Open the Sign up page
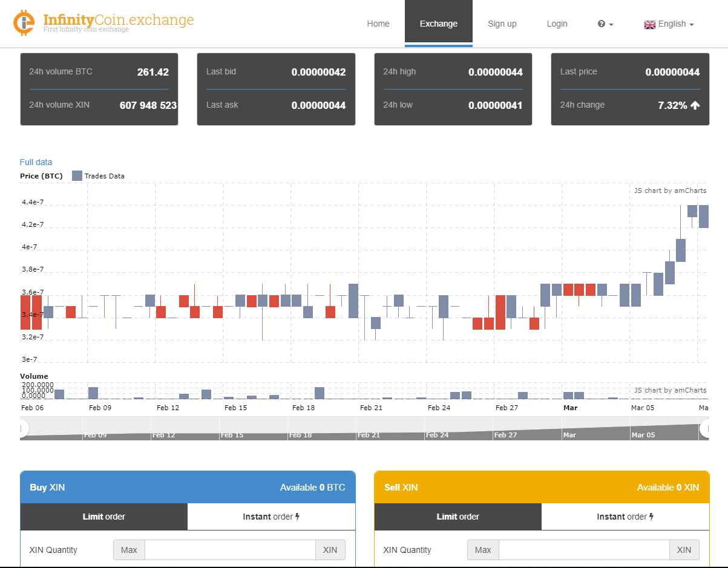This screenshot has height=568, width=728. pos(502,24)
